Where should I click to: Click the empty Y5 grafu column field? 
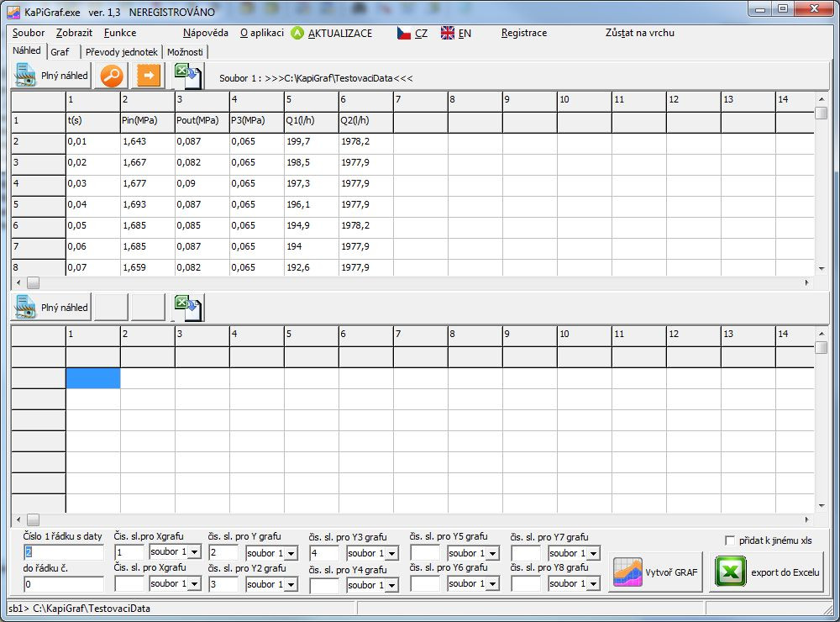tap(425, 553)
